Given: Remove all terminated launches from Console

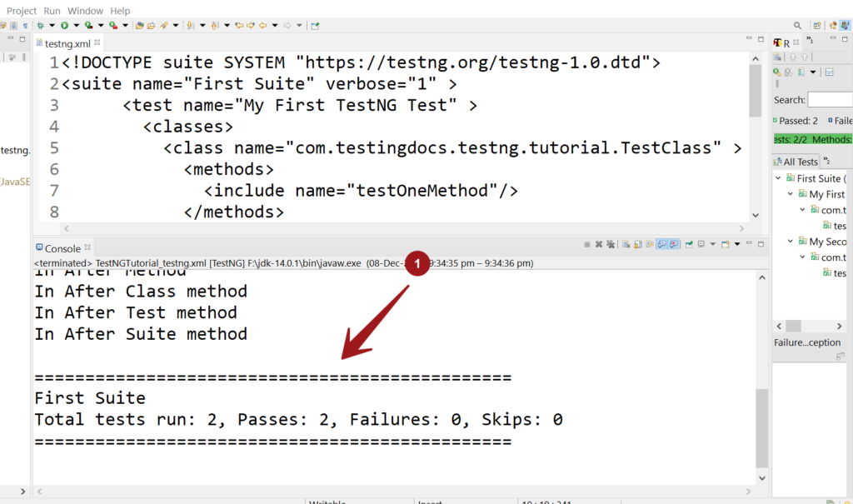Looking at the screenshot, I should coord(611,245).
